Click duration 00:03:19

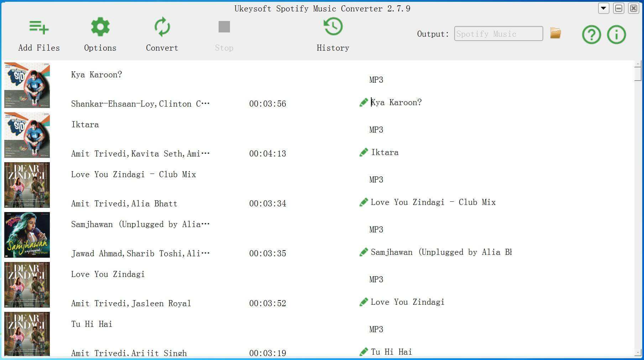point(268,353)
